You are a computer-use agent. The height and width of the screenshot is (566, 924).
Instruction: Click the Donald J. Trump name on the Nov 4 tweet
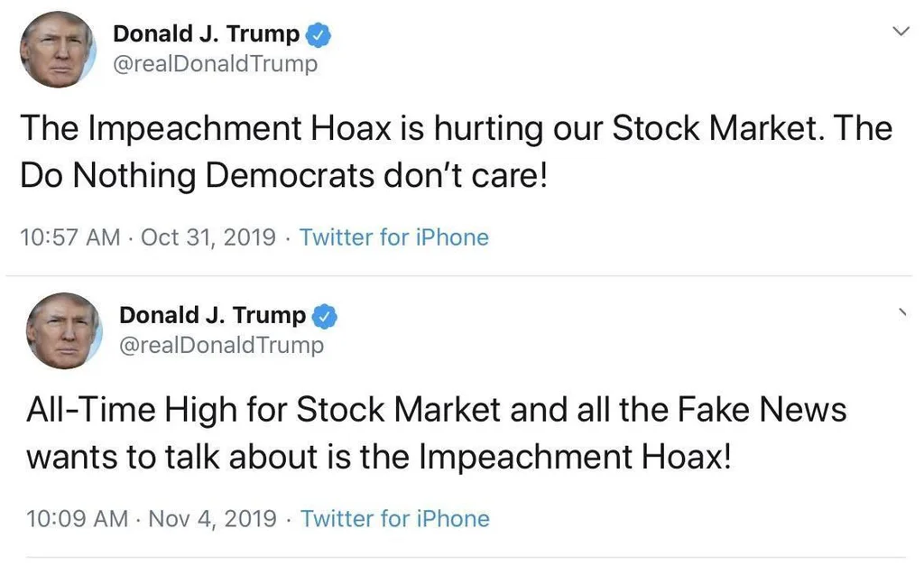pyautogui.click(x=212, y=315)
